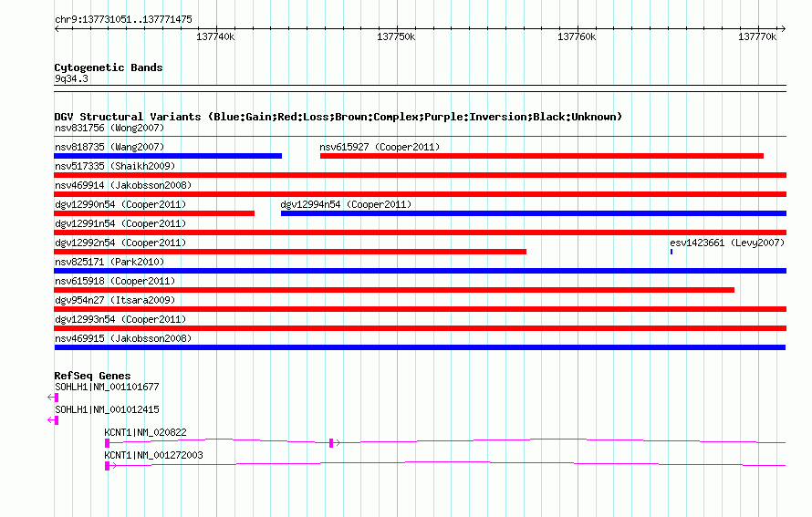Click the 137750k ruler tick label
Image resolution: width=812 pixels, height=517 pixels.
[396, 37]
